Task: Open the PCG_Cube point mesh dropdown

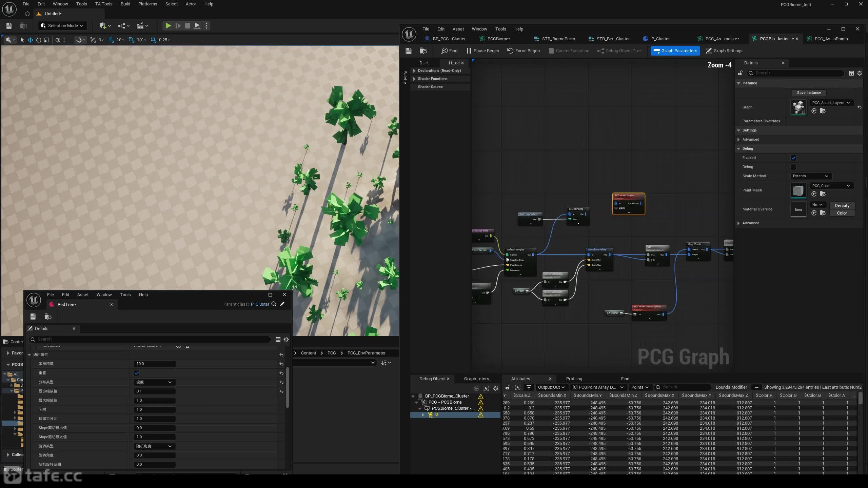Action: 831,186
